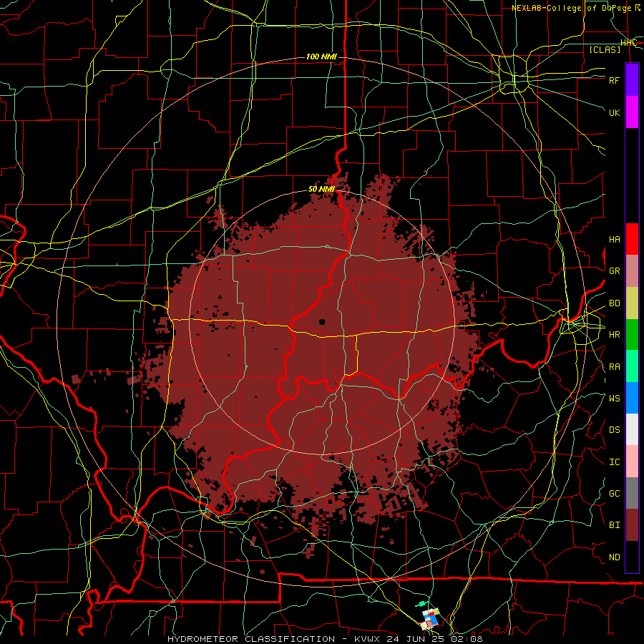This screenshot has height=644, width=644.
Task: Click the KVWX radar site identifier
Action: (x=369, y=639)
